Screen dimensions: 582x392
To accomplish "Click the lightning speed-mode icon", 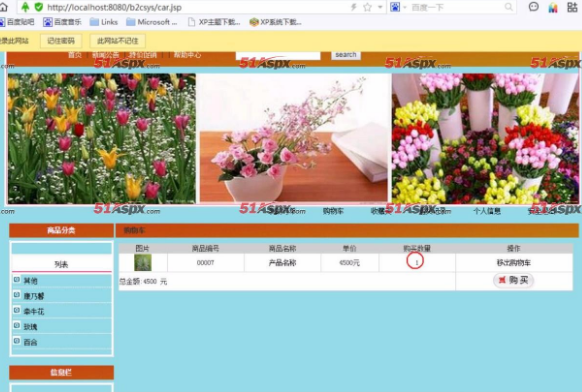I will point(354,7).
